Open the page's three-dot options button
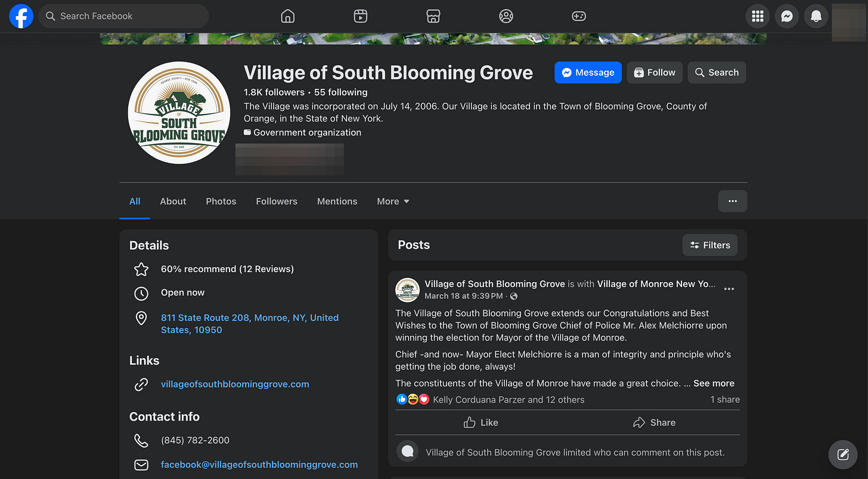This screenshot has height=479, width=868. [733, 201]
